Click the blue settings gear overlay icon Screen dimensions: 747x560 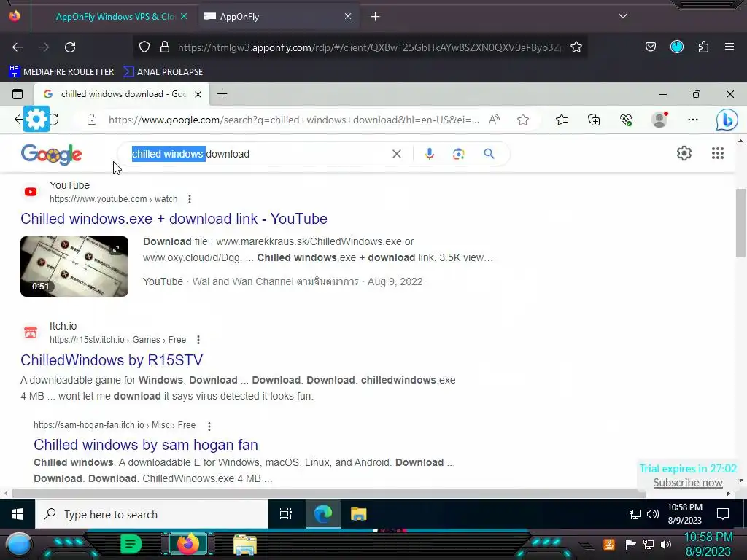pos(36,119)
